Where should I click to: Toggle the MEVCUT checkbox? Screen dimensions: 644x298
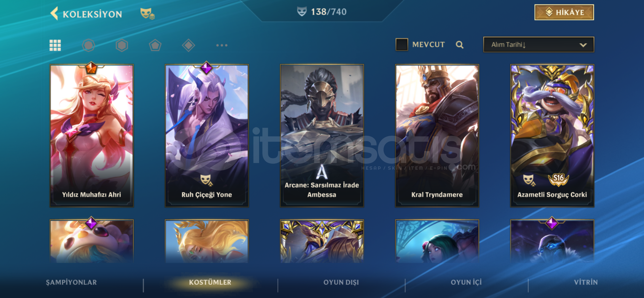pos(402,44)
